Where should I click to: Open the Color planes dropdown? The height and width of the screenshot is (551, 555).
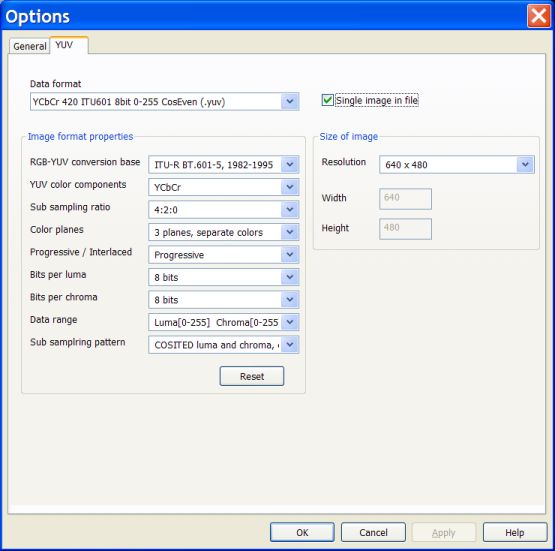pos(224,233)
